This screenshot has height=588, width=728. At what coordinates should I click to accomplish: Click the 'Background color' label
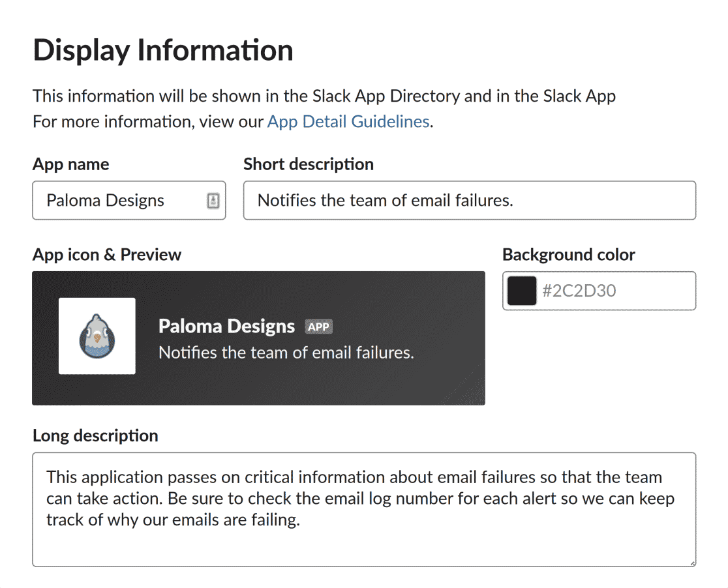569,255
